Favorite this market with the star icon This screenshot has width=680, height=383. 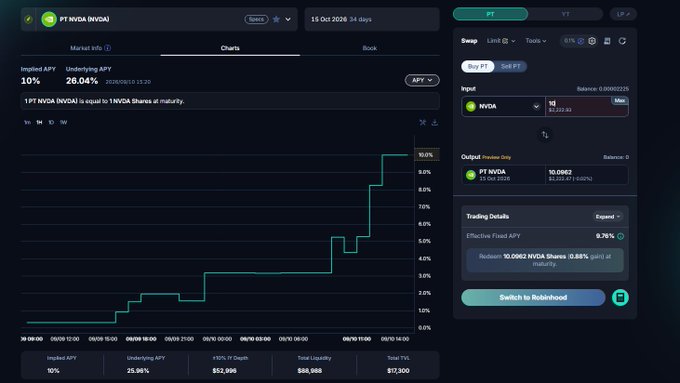coord(276,19)
